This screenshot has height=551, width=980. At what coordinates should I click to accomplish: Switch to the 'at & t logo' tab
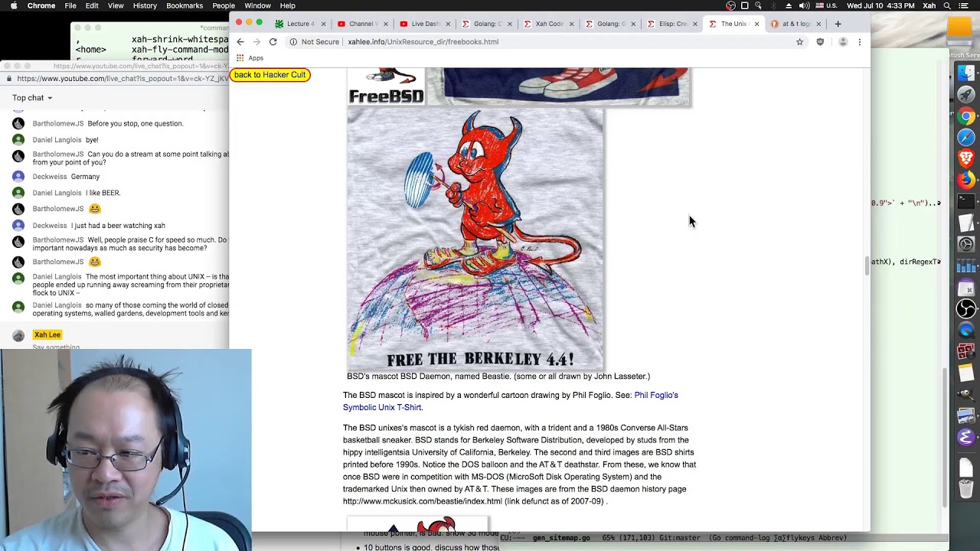[795, 24]
